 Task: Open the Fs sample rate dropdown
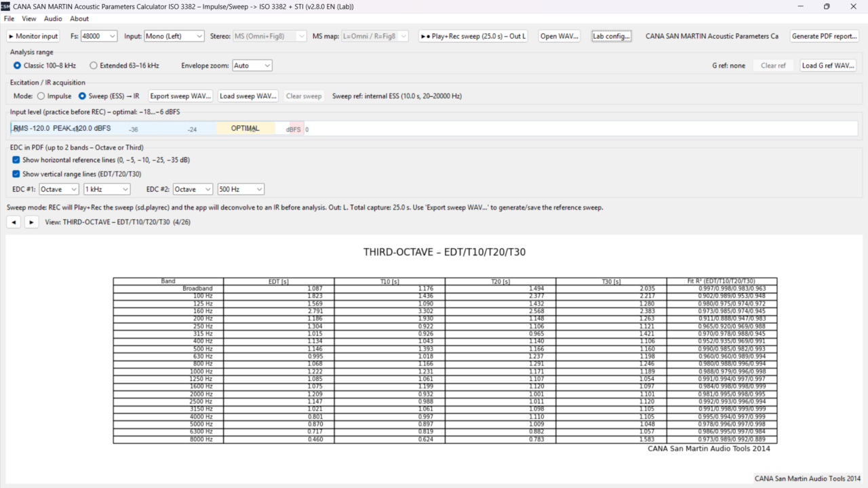[99, 36]
